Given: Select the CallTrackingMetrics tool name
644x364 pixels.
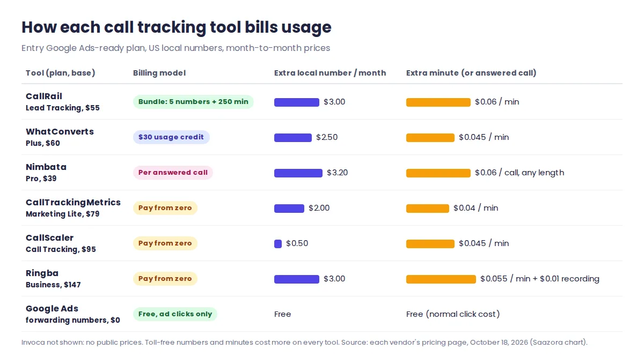Looking at the screenshot, I should coord(73,203).
